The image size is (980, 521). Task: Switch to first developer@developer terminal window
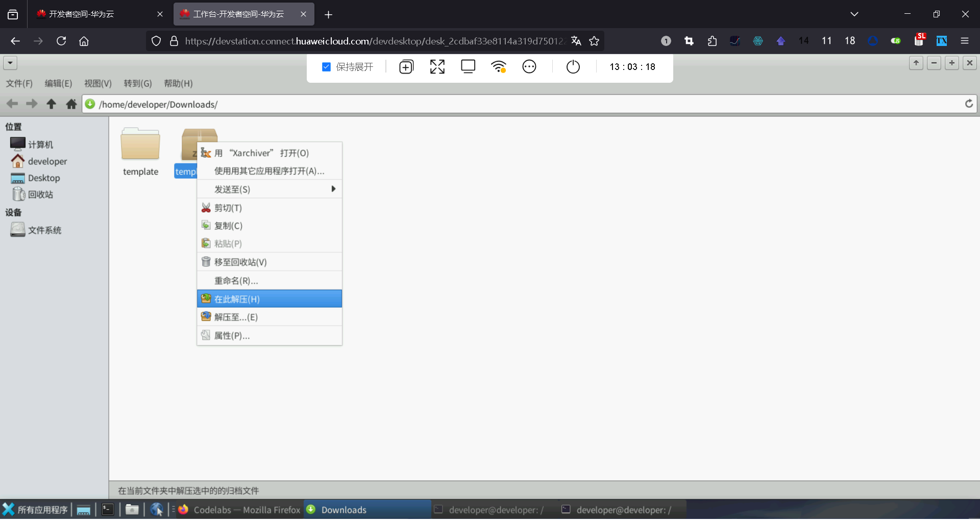(495, 510)
